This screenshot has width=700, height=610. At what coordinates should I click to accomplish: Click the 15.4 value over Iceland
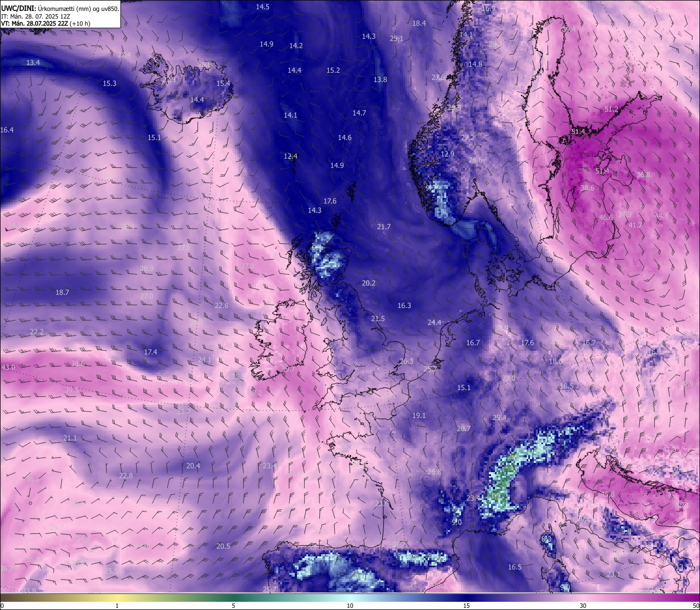click(223, 84)
